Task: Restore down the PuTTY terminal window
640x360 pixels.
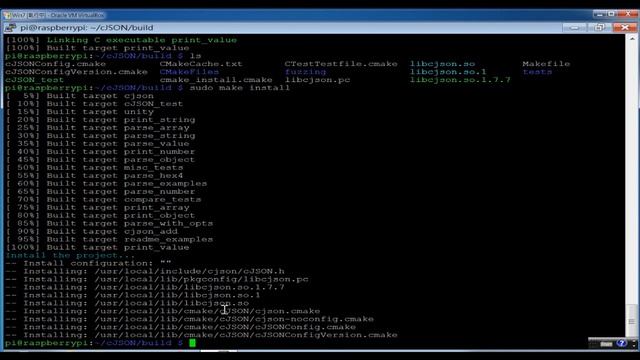Action: (x=599, y=28)
